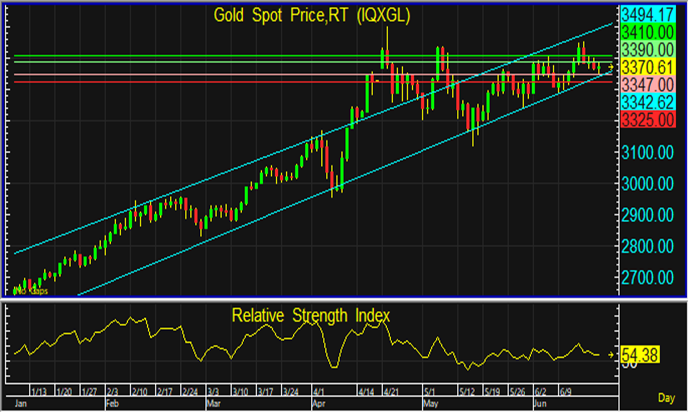
Task: Click the 3/3 date axis label
Action: pyautogui.click(x=213, y=392)
